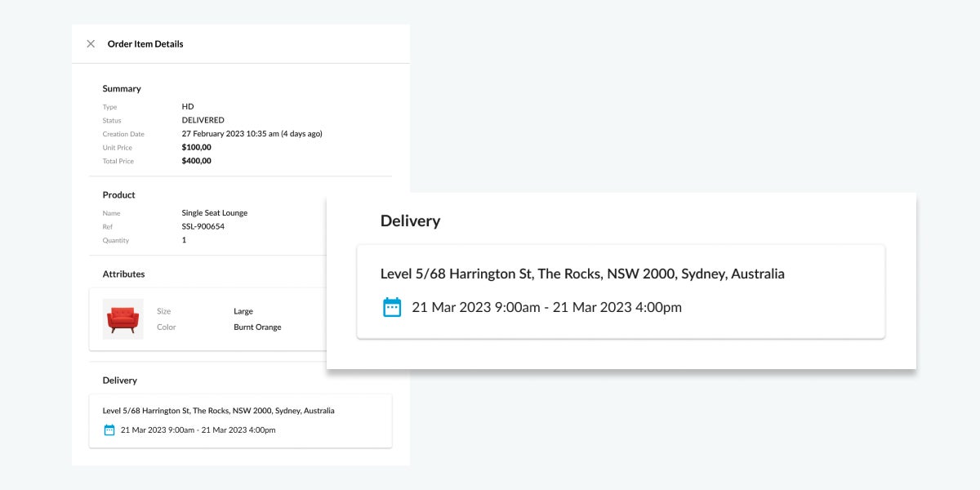Expand the Summary section
Image resolution: width=980 pixels, height=490 pixels.
(122, 88)
